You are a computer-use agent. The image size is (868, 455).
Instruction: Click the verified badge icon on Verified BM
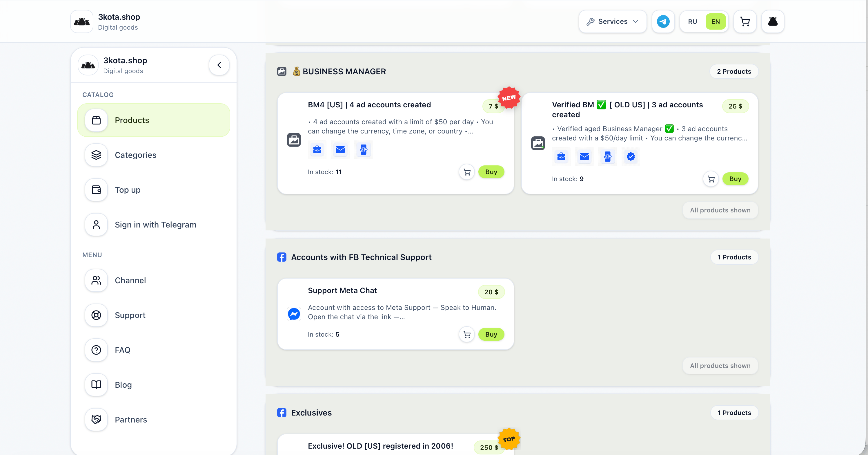pos(631,156)
